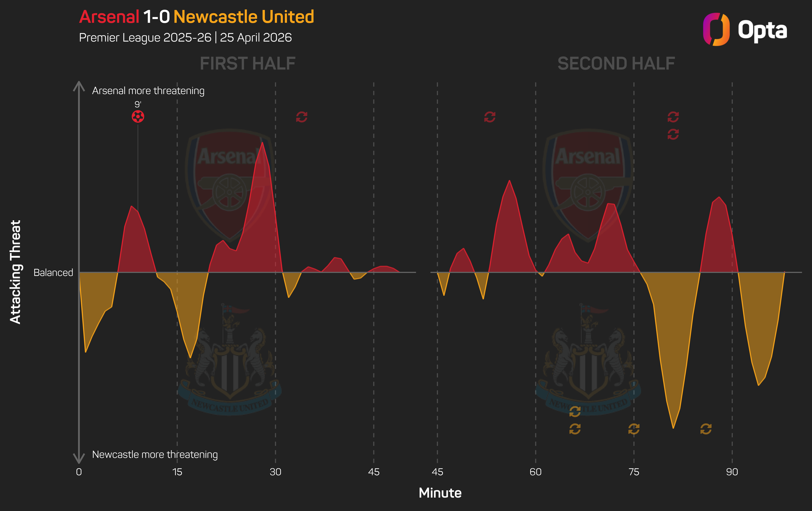Select the SECOND HALF heading
Image resolution: width=812 pixels, height=511 pixels.
point(616,63)
